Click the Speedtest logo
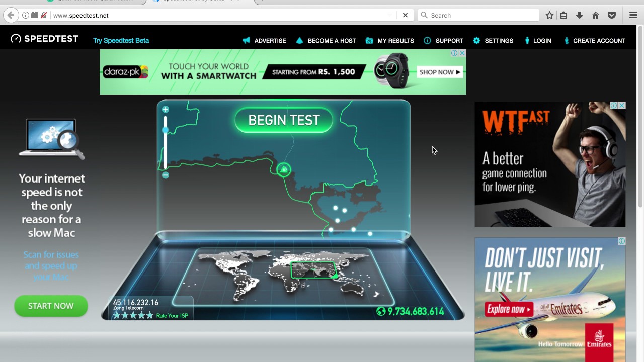The height and width of the screenshot is (362, 644). tap(45, 39)
